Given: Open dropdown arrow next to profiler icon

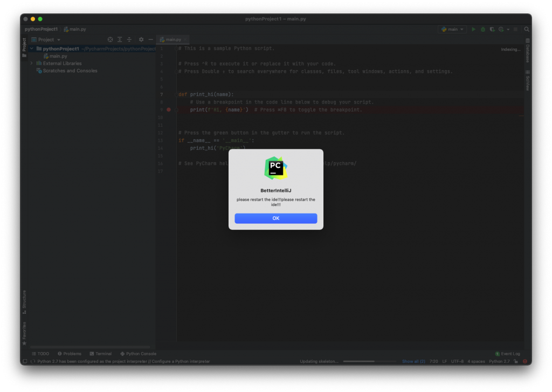Looking at the screenshot, I should click(x=508, y=30).
